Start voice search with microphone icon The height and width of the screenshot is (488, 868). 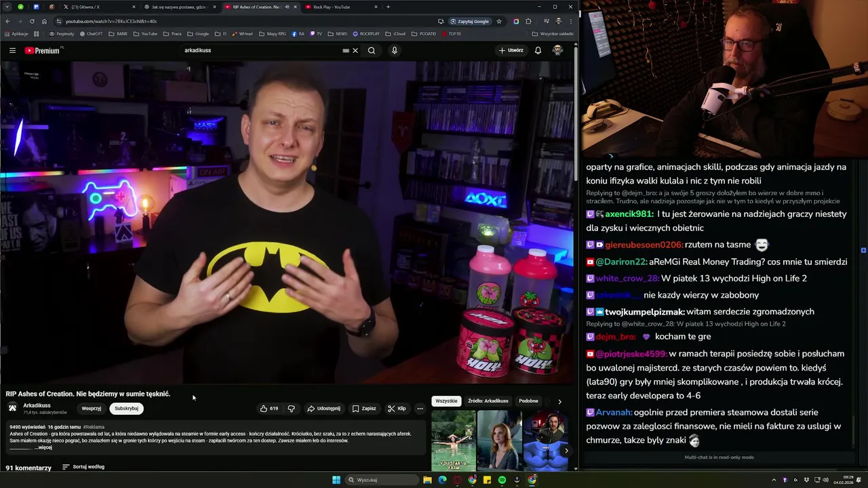(394, 50)
